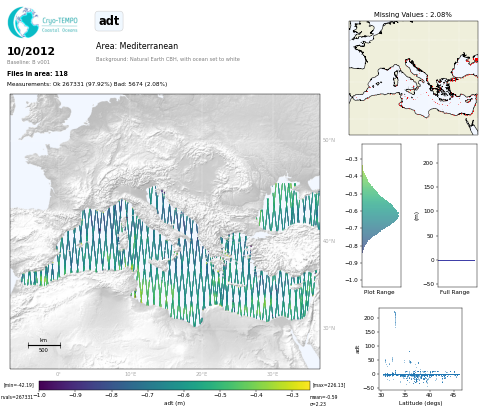
Task: Click the Full Range histogram panel
Action: [457, 215]
